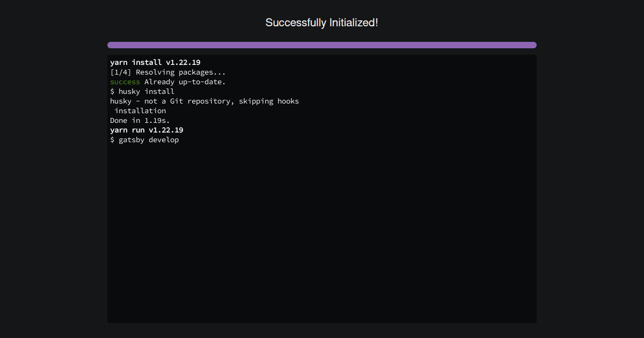Click the 'Done in 1.19s.' message
This screenshot has width=644, height=338.
click(x=139, y=120)
